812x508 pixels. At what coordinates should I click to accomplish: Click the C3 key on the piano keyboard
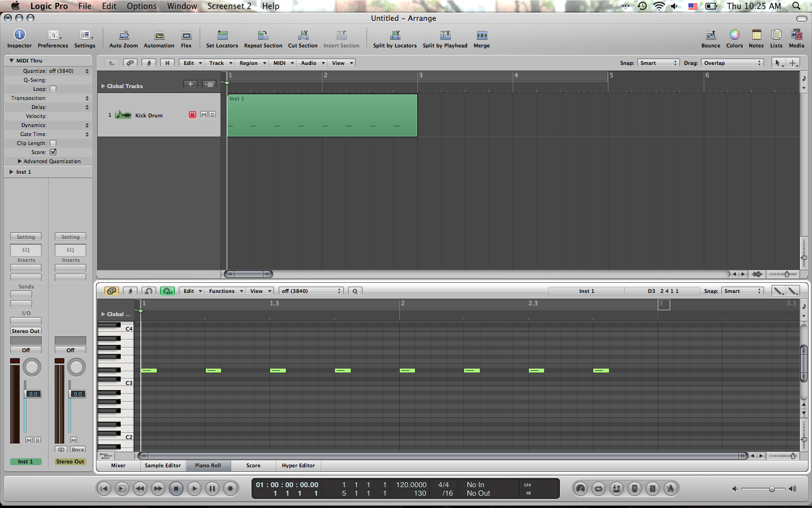coord(116,384)
